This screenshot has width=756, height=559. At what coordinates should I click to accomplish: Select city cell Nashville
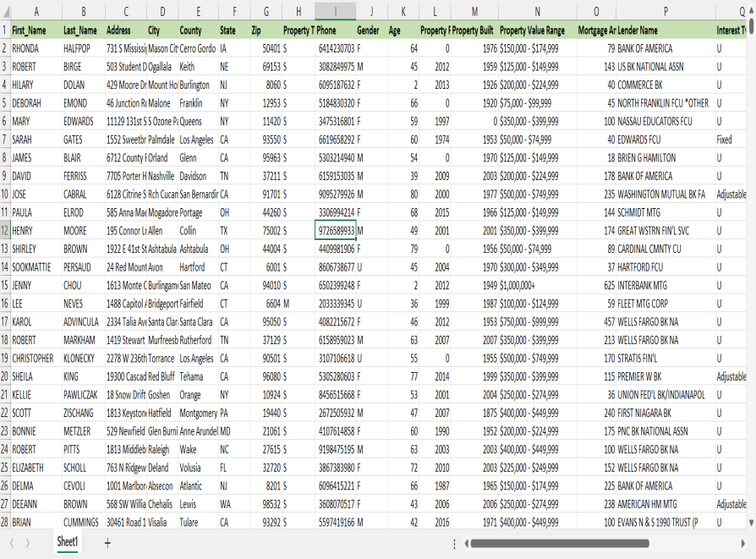coord(162,176)
